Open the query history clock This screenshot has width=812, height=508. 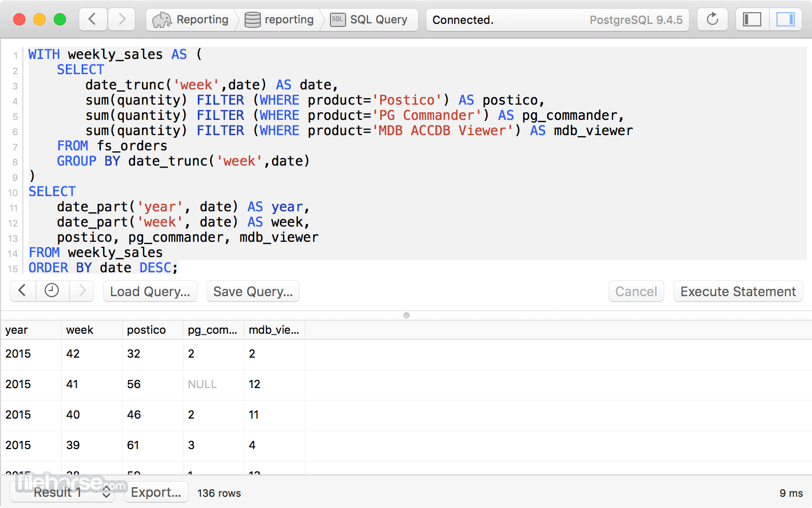52,291
